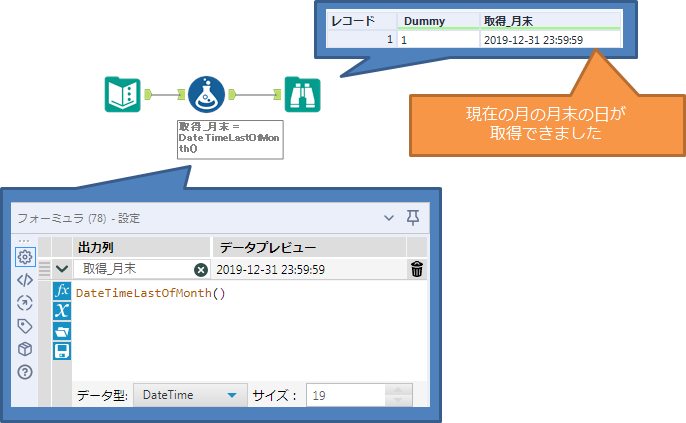Click the Formula tool output anchor
Image resolution: width=686 pixels, height=423 pixels.
[x=232, y=94]
